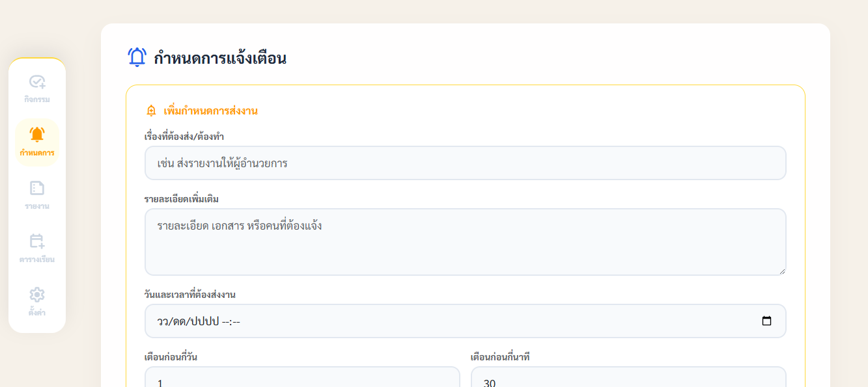
Task: Click the label เตือนก่อนกี่วัน
Action: point(171,357)
